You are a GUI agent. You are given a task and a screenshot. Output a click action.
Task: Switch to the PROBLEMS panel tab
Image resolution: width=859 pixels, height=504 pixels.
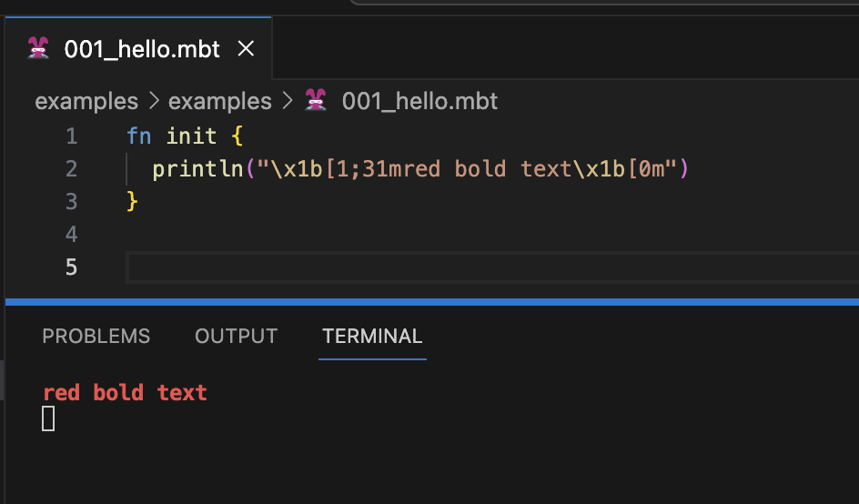96,337
